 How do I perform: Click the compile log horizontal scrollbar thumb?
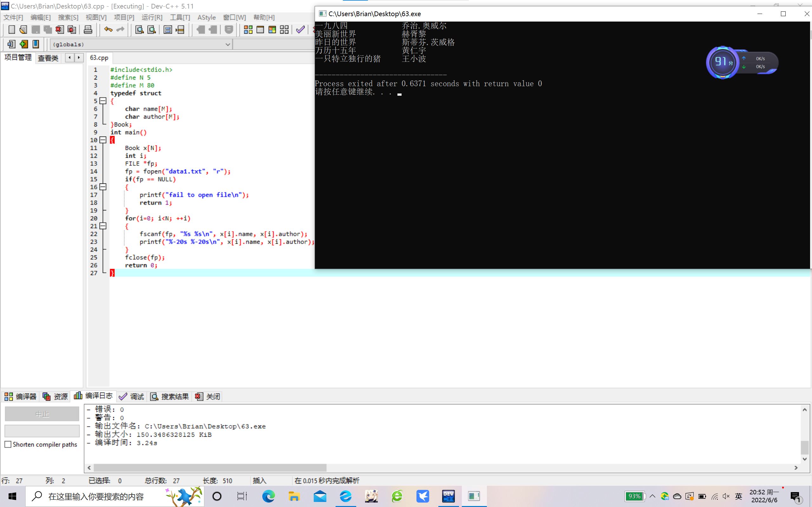click(210, 467)
